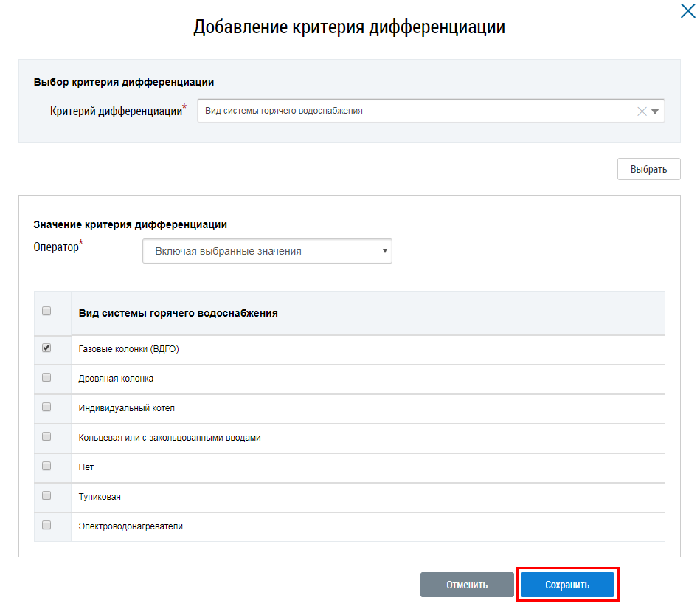This screenshot has width=700, height=609.
Task: Close the dialog with the X icon
Action: tap(686, 11)
